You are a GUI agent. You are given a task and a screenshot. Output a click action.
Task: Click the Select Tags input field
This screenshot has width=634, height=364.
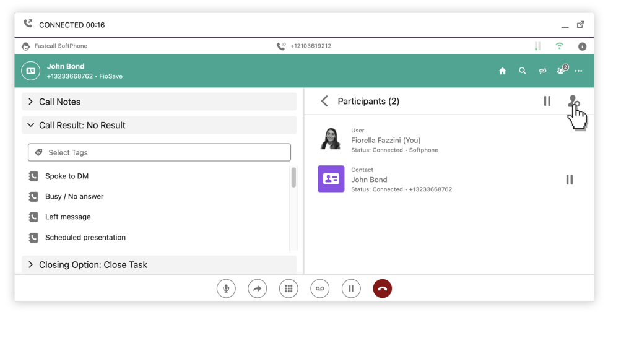159,152
